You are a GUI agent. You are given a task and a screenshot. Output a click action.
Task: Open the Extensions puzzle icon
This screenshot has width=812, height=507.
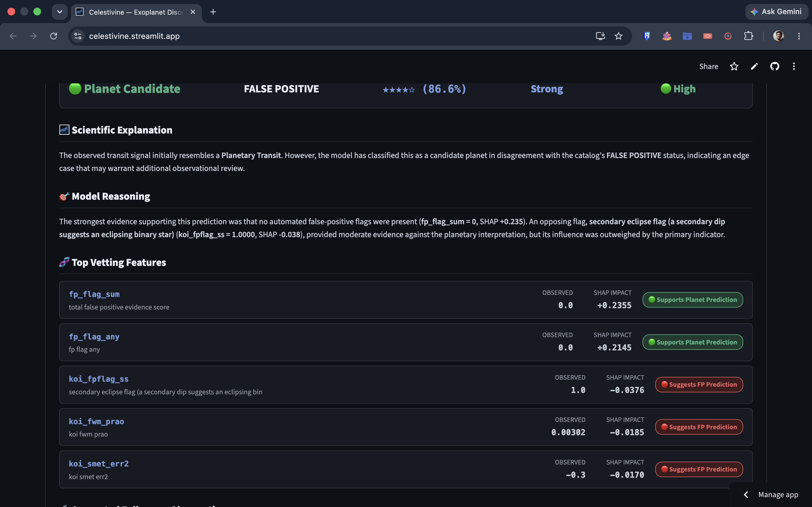(x=749, y=36)
